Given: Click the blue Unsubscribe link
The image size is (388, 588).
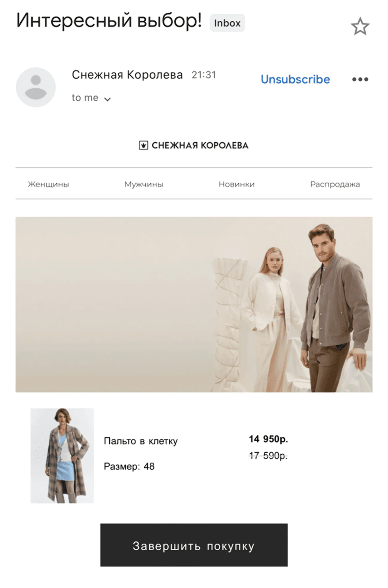Looking at the screenshot, I should pos(295,79).
